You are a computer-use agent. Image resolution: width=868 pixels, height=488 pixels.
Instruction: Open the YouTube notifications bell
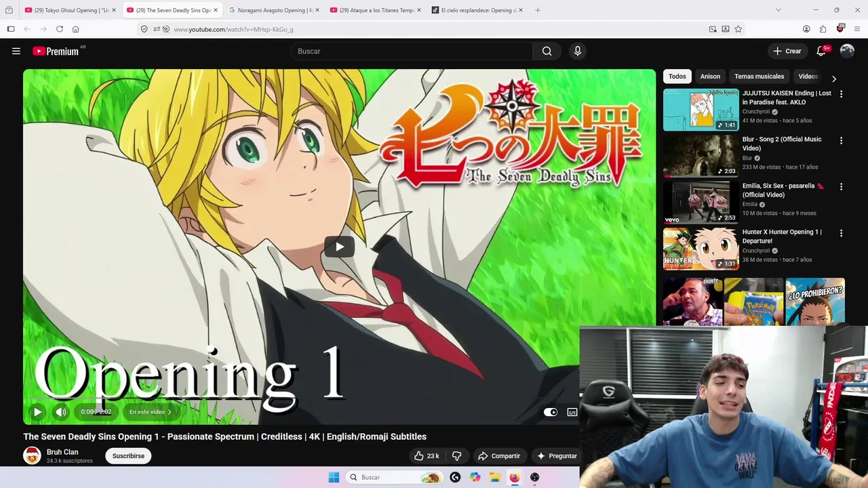pyautogui.click(x=821, y=51)
